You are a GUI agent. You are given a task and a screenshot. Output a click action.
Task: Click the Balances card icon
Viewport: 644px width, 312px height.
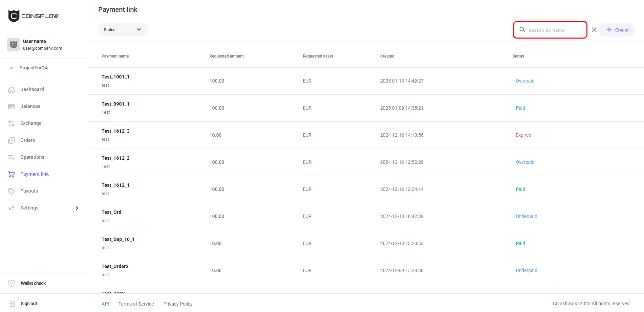[x=12, y=107]
